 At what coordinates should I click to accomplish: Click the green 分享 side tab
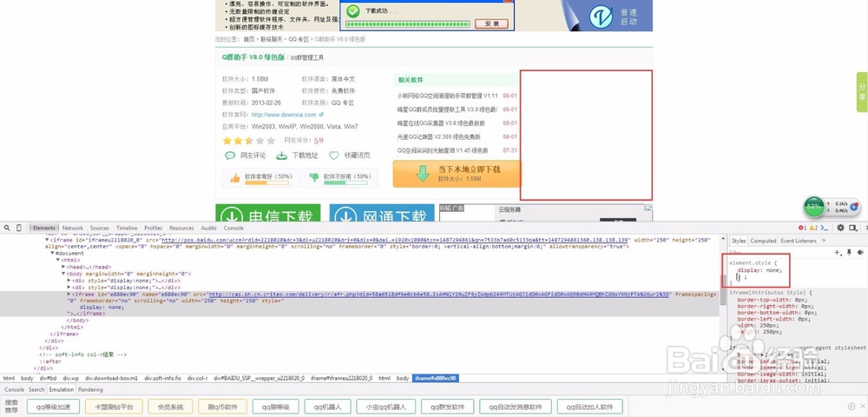pos(862,92)
